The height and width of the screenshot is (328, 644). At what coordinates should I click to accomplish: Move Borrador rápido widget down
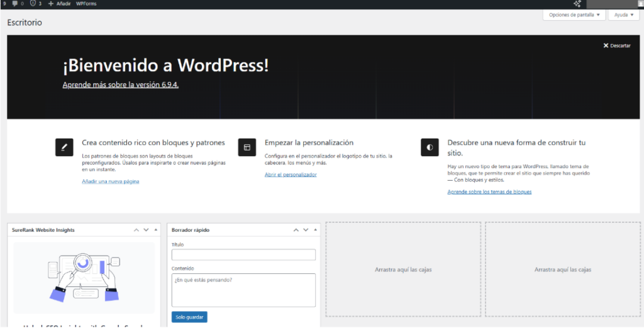(x=306, y=230)
